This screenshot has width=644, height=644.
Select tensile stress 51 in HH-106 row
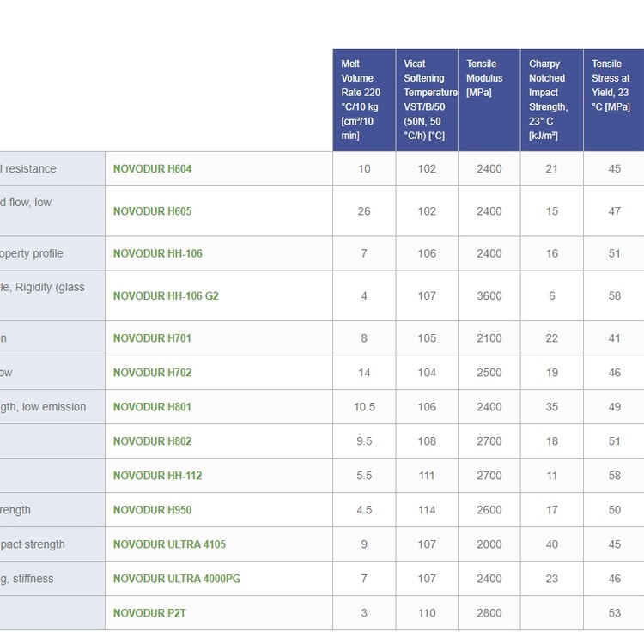(615, 253)
